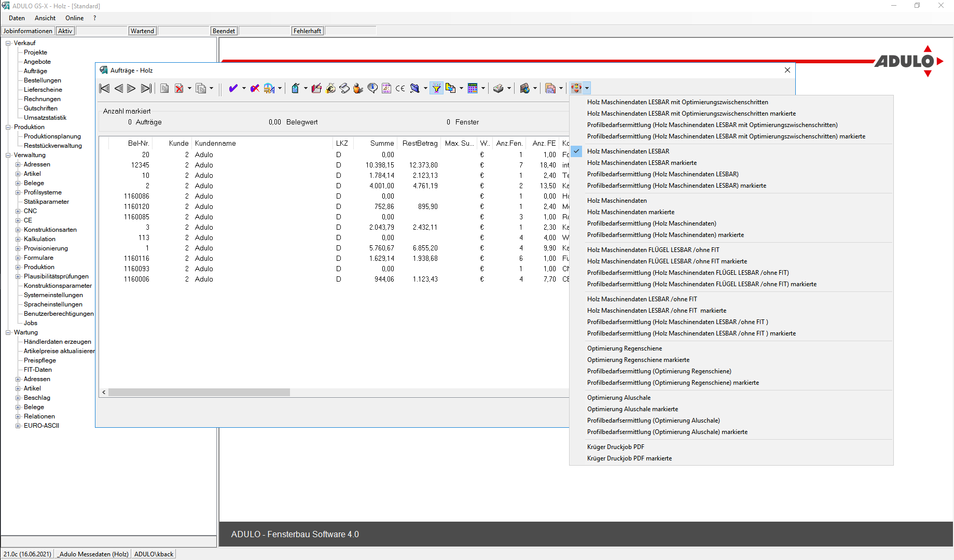Open the Online menu
954x560 pixels.
pyautogui.click(x=74, y=18)
